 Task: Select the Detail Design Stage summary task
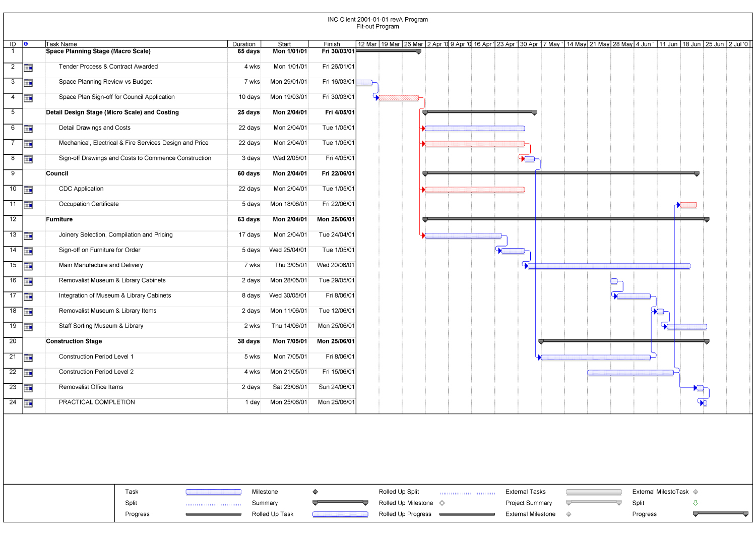coord(112,112)
